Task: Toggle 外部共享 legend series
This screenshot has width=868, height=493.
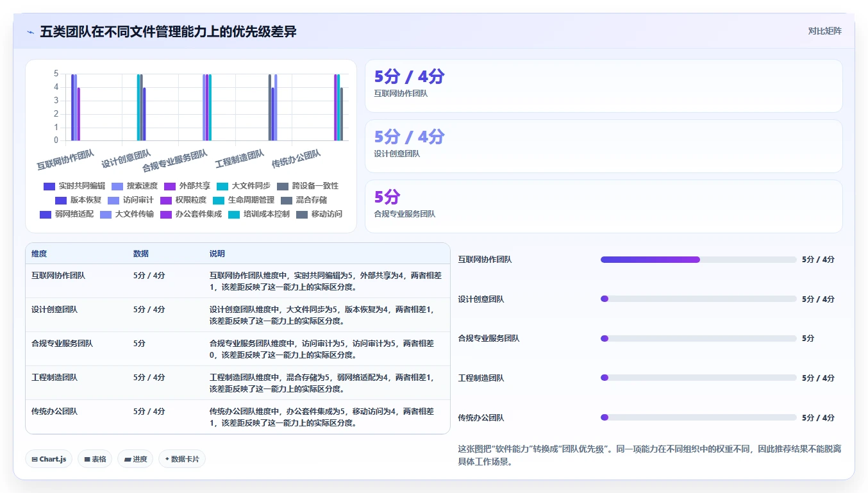Action: click(x=187, y=186)
